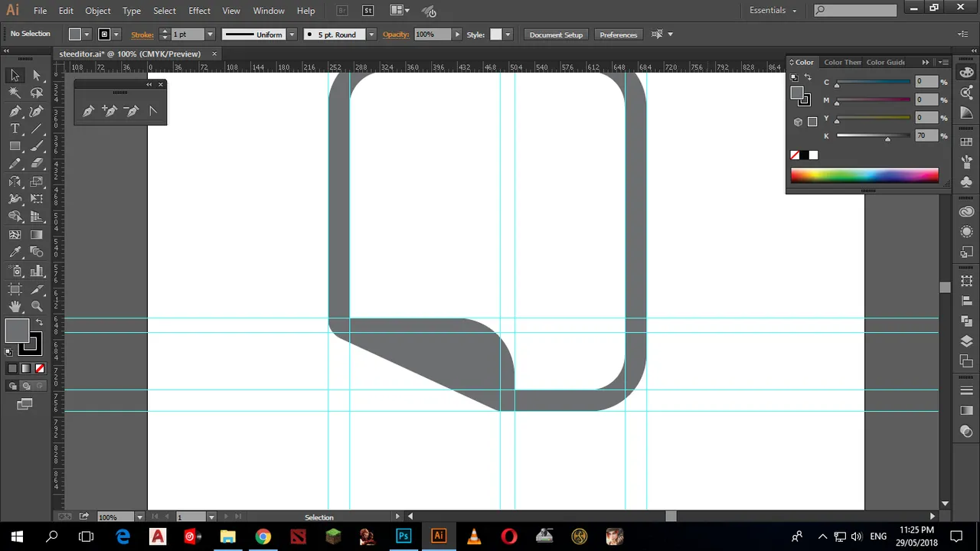Change screen mode in toolbox
This screenshot has height=551, width=980.
pyautogui.click(x=24, y=404)
